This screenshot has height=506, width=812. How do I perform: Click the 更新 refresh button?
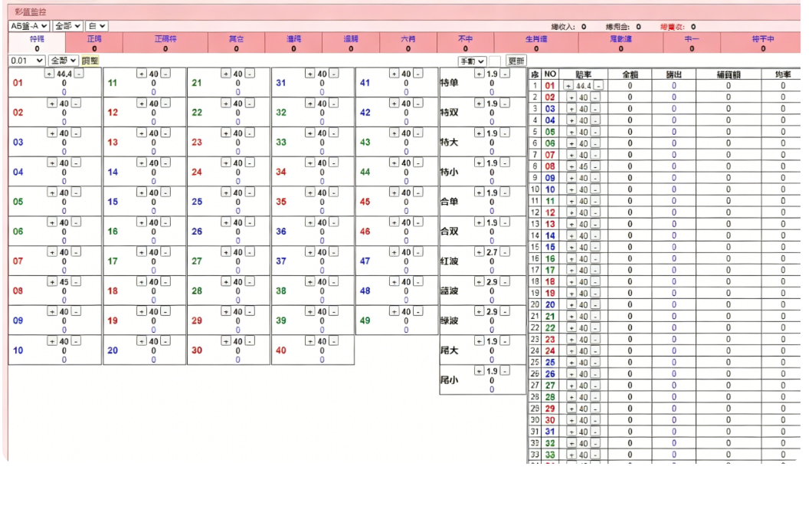pos(516,61)
